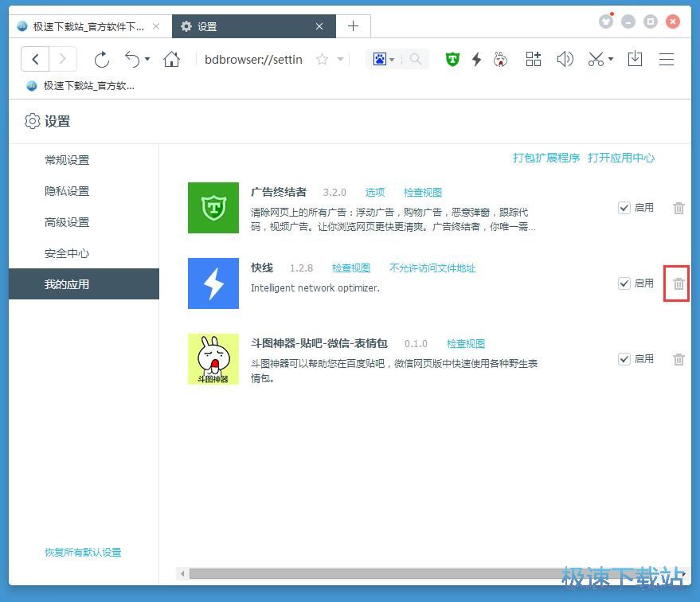Open 选项 for 广告终结者
Viewport: 700px width, 602px height.
click(375, 193)
